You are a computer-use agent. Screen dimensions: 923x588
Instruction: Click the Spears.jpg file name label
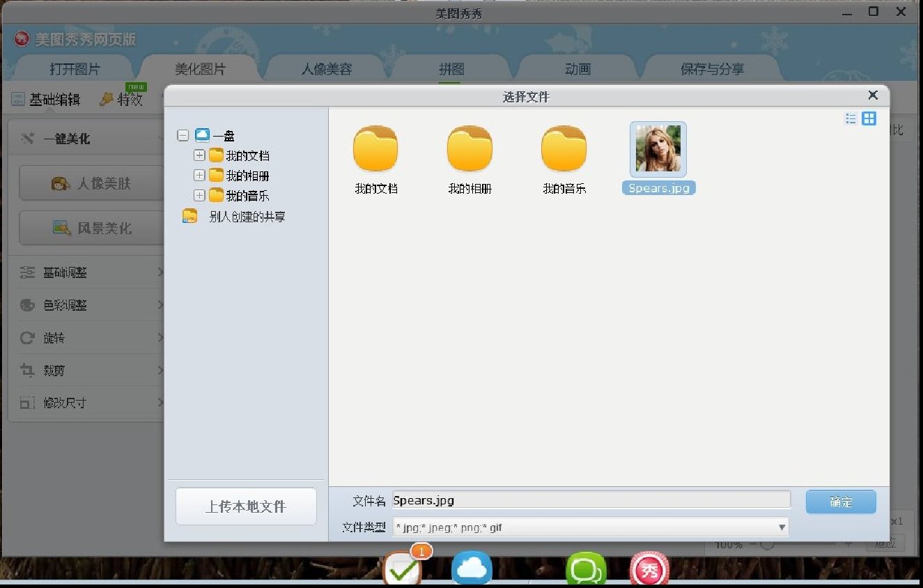click(x=658, y=188)
